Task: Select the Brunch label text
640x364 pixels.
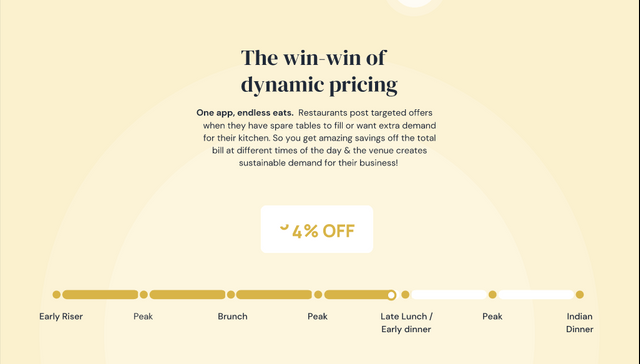Action: [x=233, y=316]
